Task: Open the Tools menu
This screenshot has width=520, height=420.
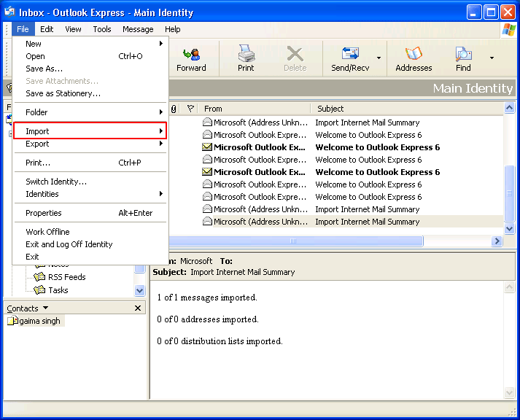Action: (102, 29)
